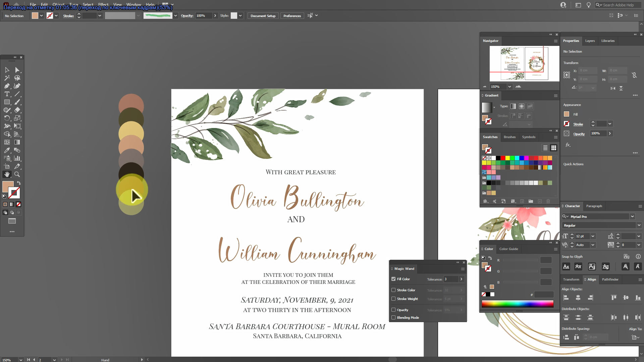Screen dimensions: 644x362
Task: Select the Eyedropper tool
Action: pos(7,150)
